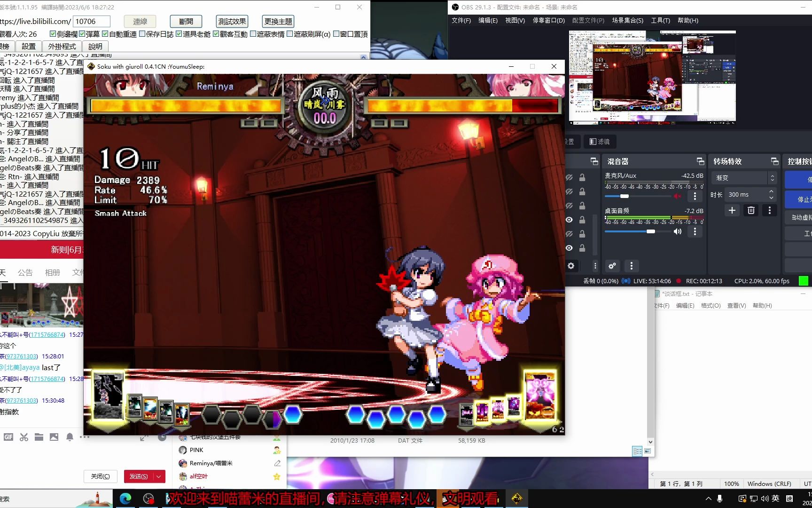Enable 窗口置頂 checkbox

coord(336,34)
